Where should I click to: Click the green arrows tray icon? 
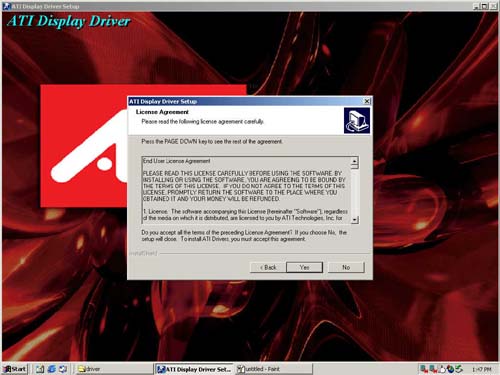click(459, 369)
